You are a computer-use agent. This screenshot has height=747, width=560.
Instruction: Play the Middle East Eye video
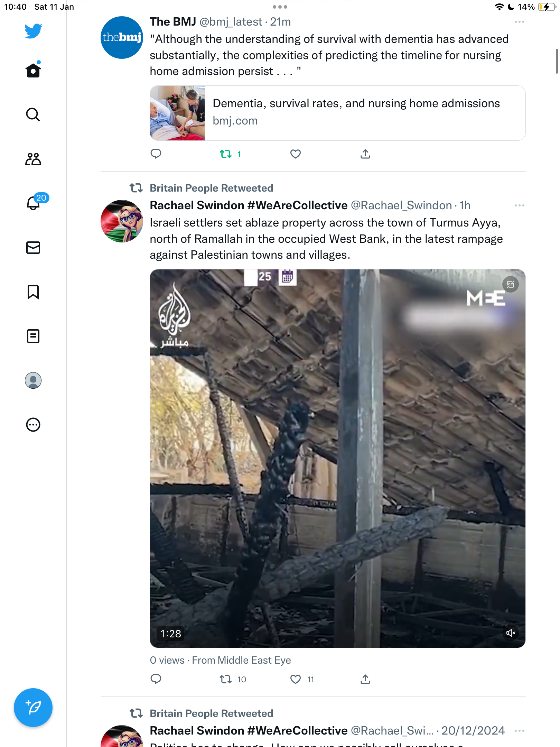coord(338,459)
